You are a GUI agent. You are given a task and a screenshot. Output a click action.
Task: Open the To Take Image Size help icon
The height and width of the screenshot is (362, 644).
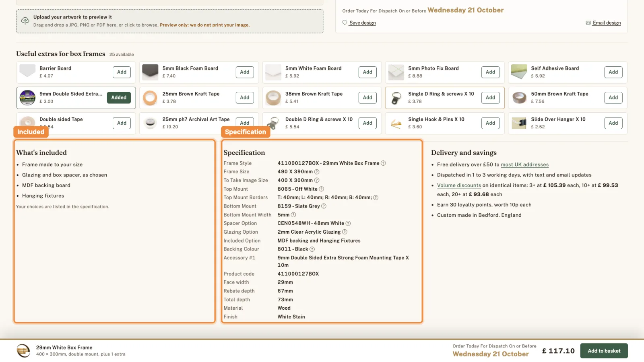point(317,180)
